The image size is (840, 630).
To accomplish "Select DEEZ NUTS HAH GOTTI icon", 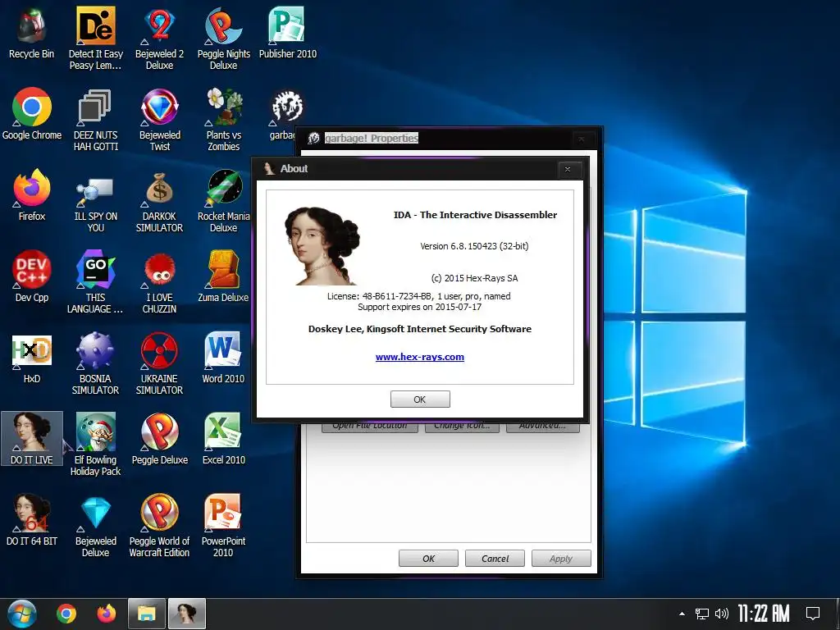I will [95, 120].
